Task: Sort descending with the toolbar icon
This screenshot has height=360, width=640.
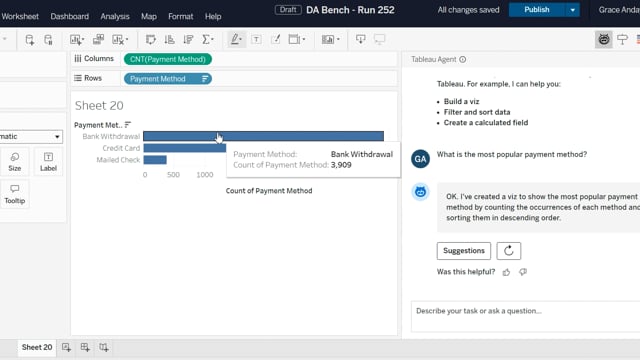Action: (188, 40)
